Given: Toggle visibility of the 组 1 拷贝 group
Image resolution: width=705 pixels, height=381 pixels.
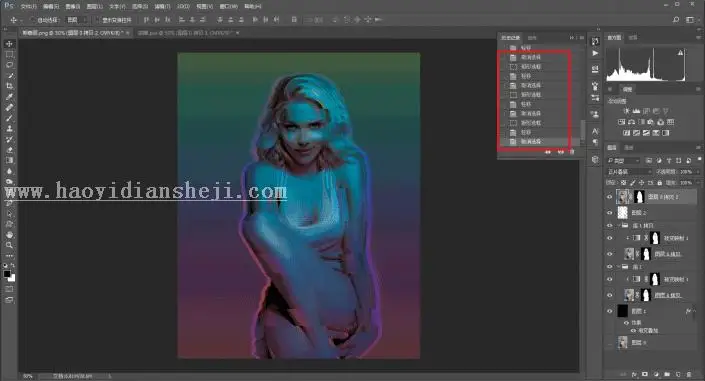Looking at the screenshot, I should tap(610, 225).
